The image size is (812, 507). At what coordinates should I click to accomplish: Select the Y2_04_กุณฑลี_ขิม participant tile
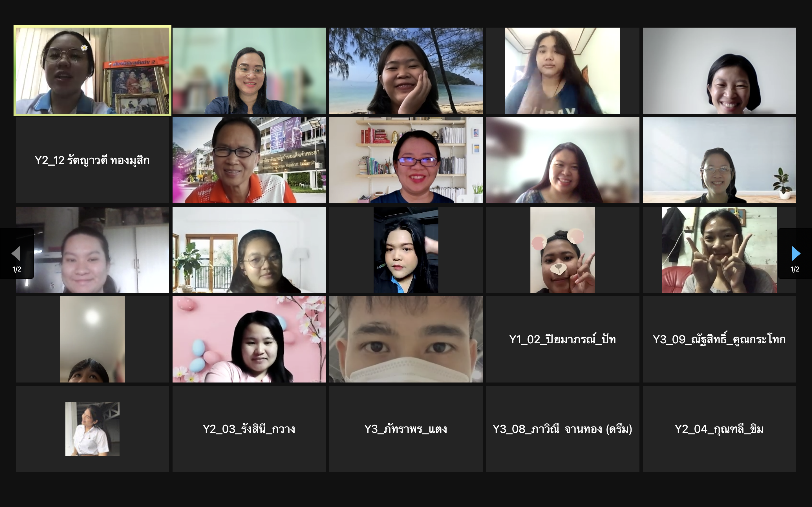[720, 429]
